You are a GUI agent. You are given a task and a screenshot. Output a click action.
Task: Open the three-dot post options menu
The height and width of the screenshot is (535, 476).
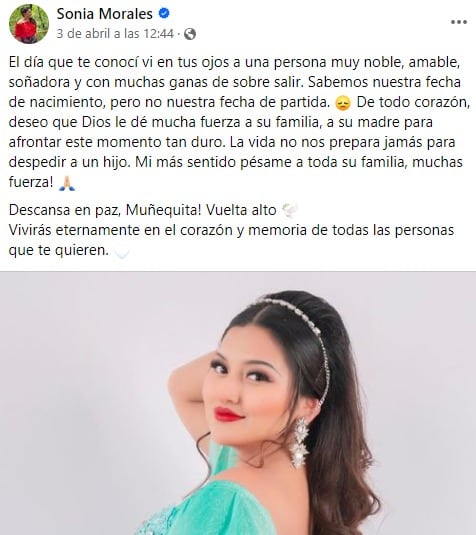pyautogui.click(x=459, y=22)
